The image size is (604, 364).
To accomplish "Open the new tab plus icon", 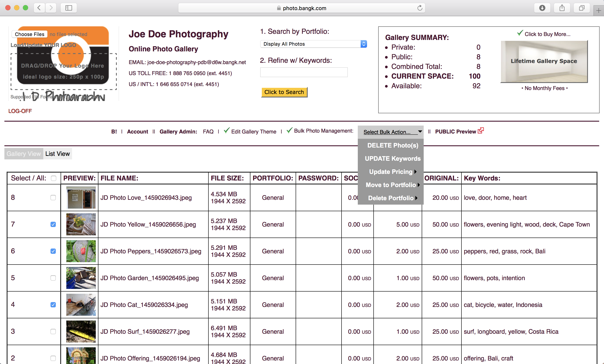I will click(x=598, y=11).
